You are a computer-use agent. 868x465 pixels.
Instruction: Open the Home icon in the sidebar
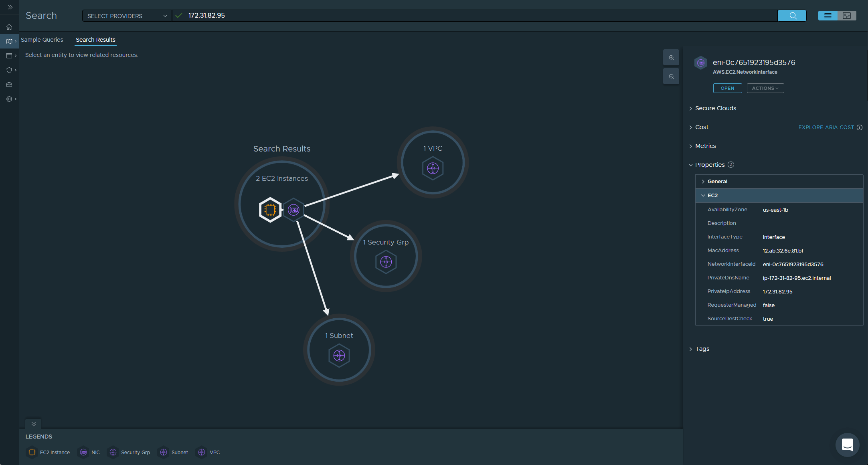tap(9, 26)
